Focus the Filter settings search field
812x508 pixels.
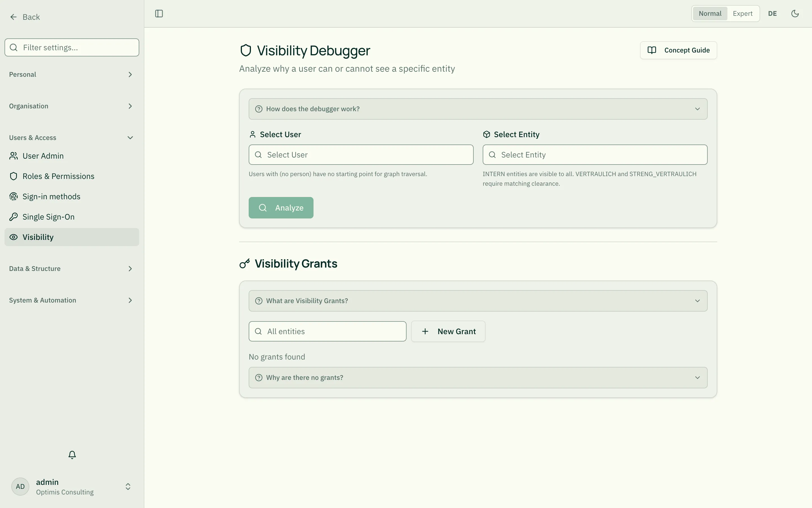[x=71, y=47]
